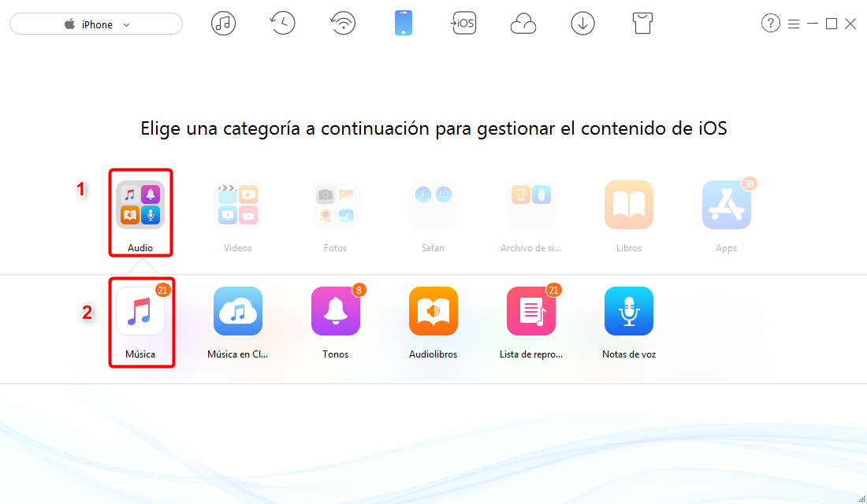The width and height of the screenshot is (867, 504).
Task: Open the iTunes Library manager icon
Action: point(223,23)
